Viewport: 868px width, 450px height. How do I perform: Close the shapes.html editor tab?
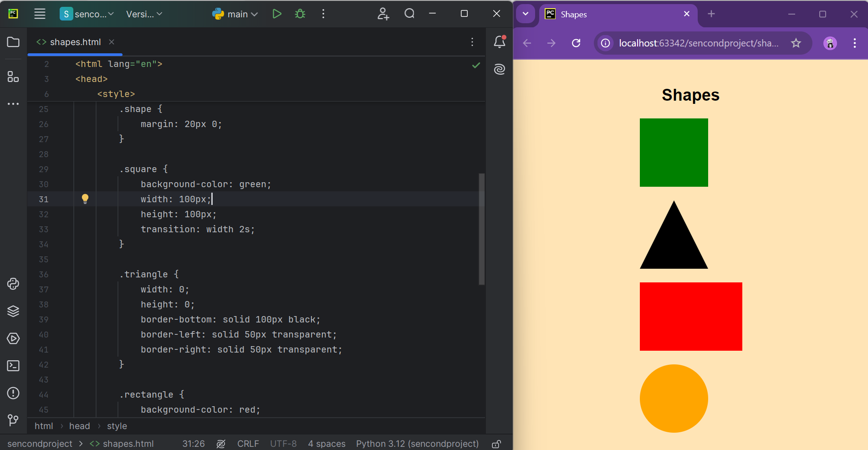point(112,42)
